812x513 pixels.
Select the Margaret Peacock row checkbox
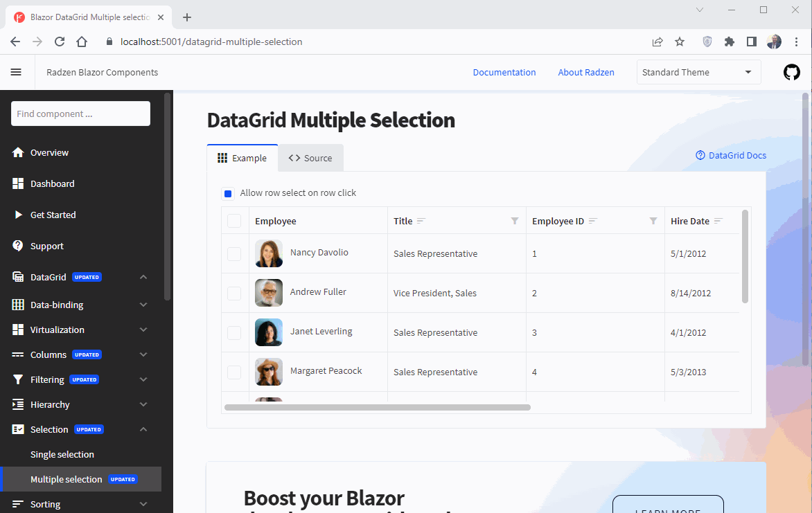click(x=234, y=372)
